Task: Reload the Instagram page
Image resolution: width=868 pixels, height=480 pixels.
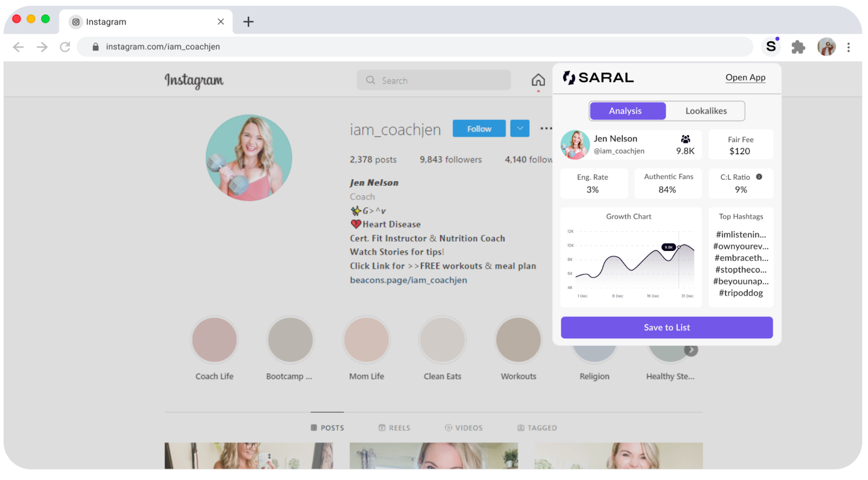Action: point(65,47)
